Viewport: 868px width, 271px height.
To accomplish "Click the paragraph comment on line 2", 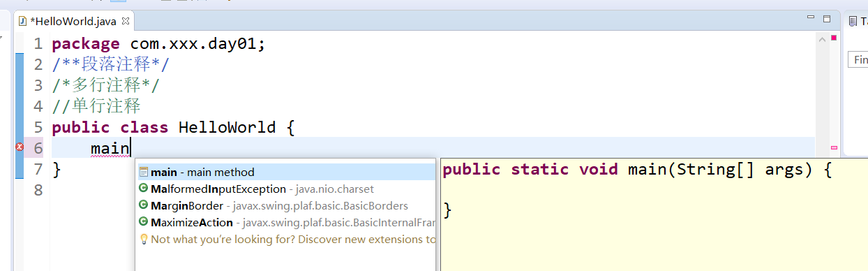I will (110, 65).
